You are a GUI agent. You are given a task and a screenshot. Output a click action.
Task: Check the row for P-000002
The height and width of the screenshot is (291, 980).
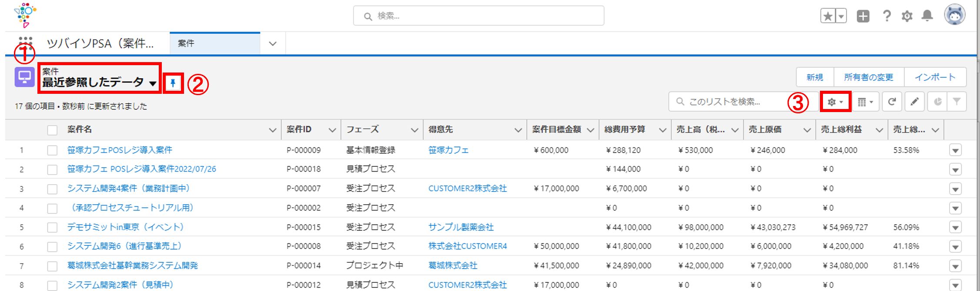(x=52, y=208)
